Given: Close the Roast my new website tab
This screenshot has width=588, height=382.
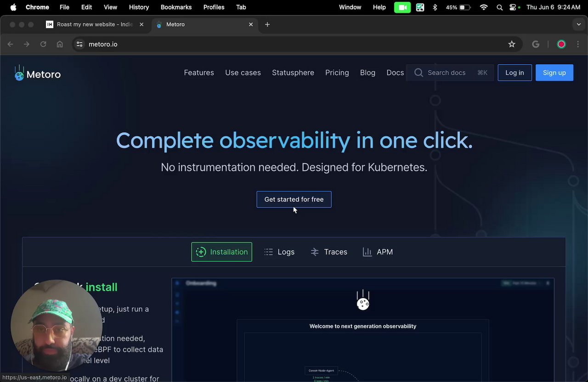Looking at the screenshot, I should (x=141, y=24).
